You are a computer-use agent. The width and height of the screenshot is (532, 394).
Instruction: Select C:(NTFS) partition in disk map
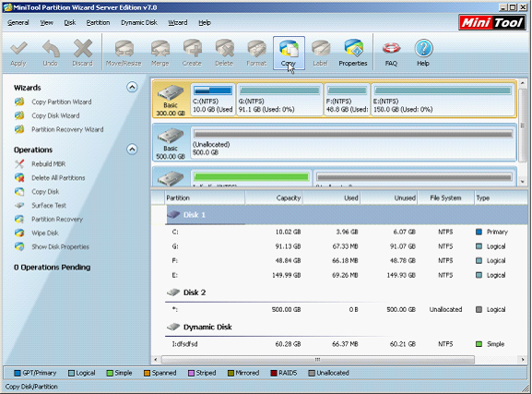[x=213, y=100]
